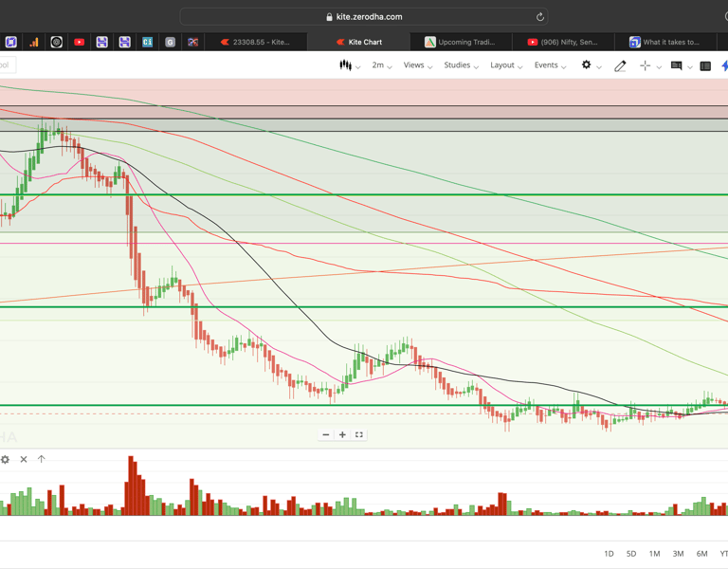Viewport: 728px width, 569px height.
Task: Click the symbol search input field
Action: [x=7, y=65]
